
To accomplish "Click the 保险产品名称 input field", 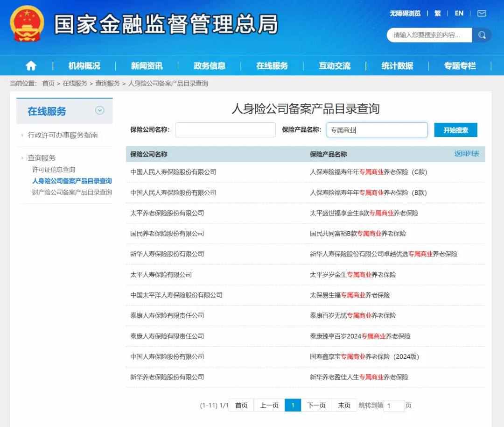I will click(377, 130).
